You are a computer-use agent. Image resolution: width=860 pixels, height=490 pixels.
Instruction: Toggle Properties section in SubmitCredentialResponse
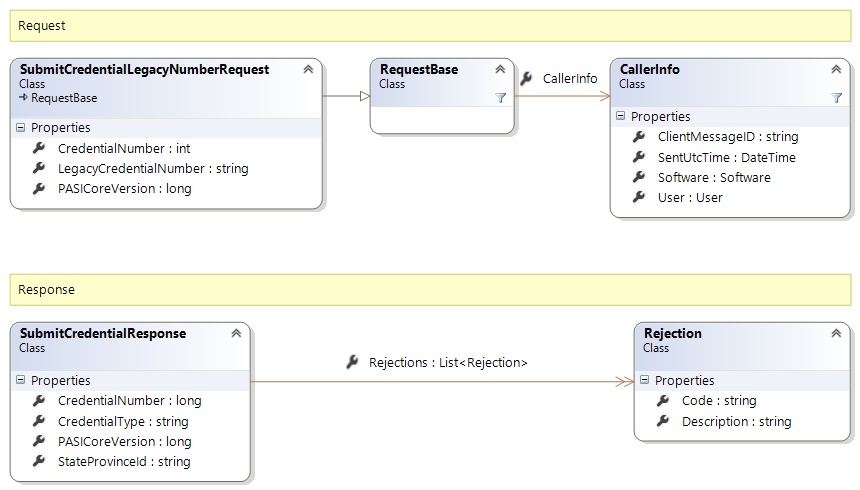tap(21, 381)
